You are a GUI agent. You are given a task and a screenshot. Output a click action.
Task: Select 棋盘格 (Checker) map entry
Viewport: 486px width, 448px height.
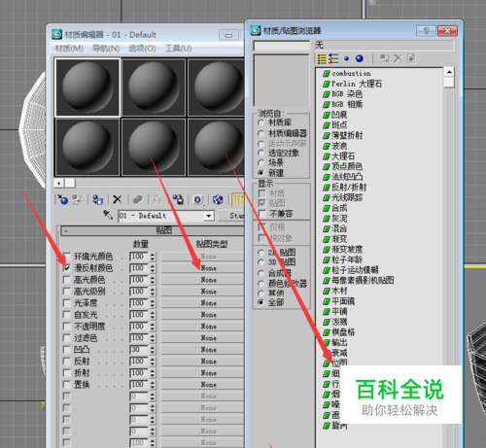(339, 332)
